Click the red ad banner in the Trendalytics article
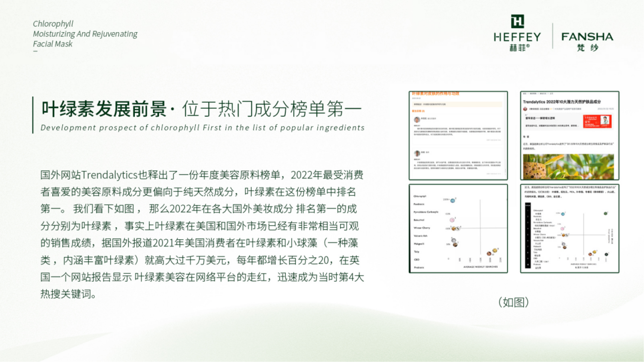Viewport: 644px width, 362px height. click(597, 121)
